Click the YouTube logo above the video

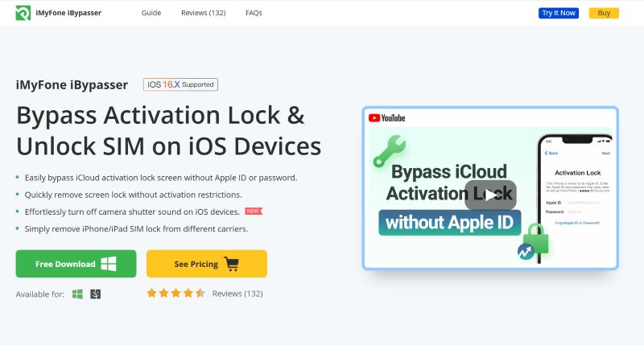click(x=387, y=118)
